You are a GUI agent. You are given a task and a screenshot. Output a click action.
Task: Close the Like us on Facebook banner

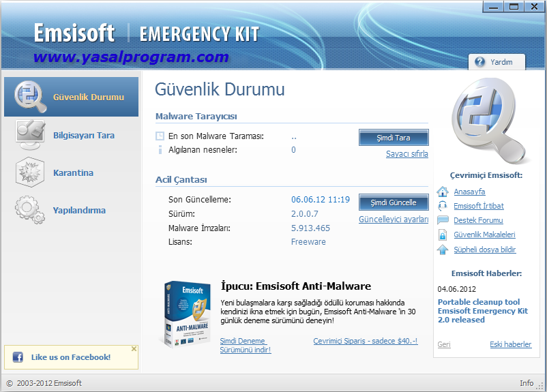pos(134,348)
